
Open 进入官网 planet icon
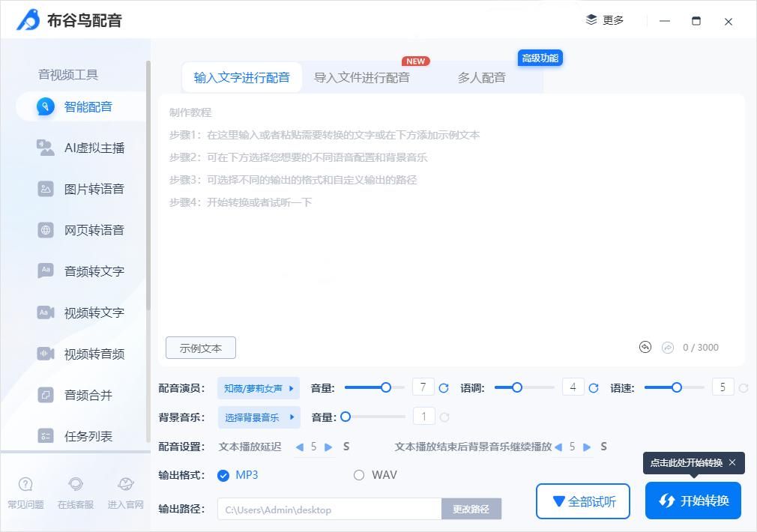[125, 484]
